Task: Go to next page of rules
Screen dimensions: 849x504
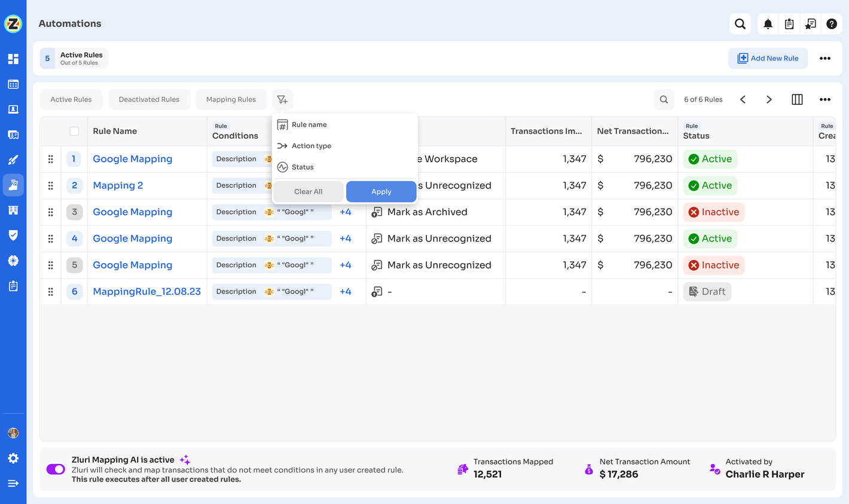Action: pos(769,99)
